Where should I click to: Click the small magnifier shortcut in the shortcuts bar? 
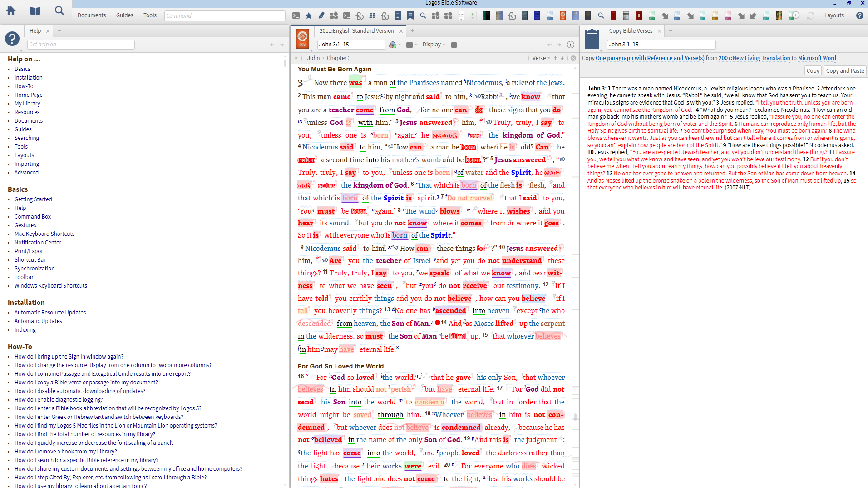point(423,16)
